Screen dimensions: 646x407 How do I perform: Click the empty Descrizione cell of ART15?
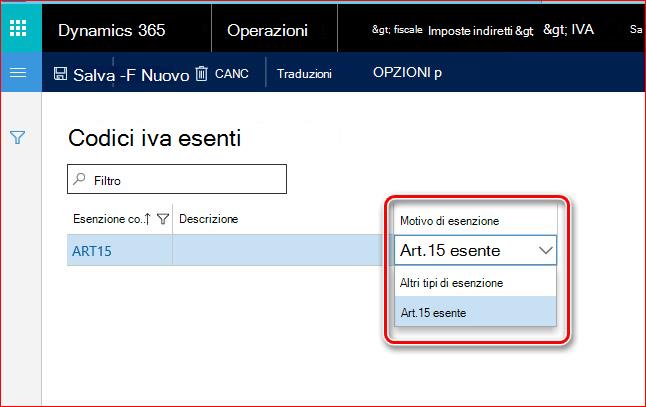[283, 250]
